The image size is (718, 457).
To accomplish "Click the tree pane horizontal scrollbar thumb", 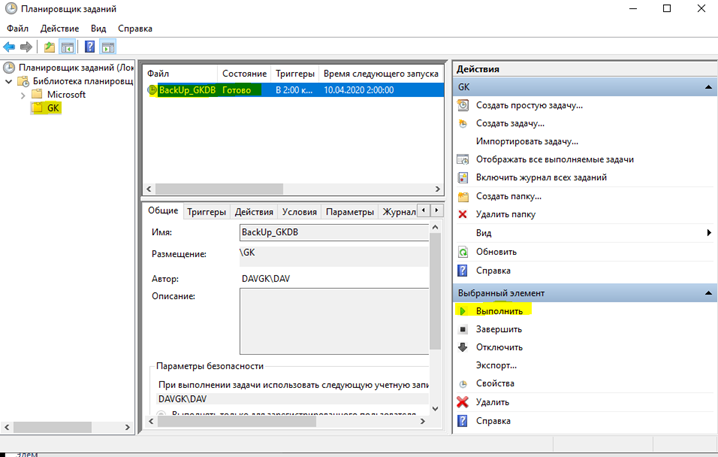I will coord(52,427).
